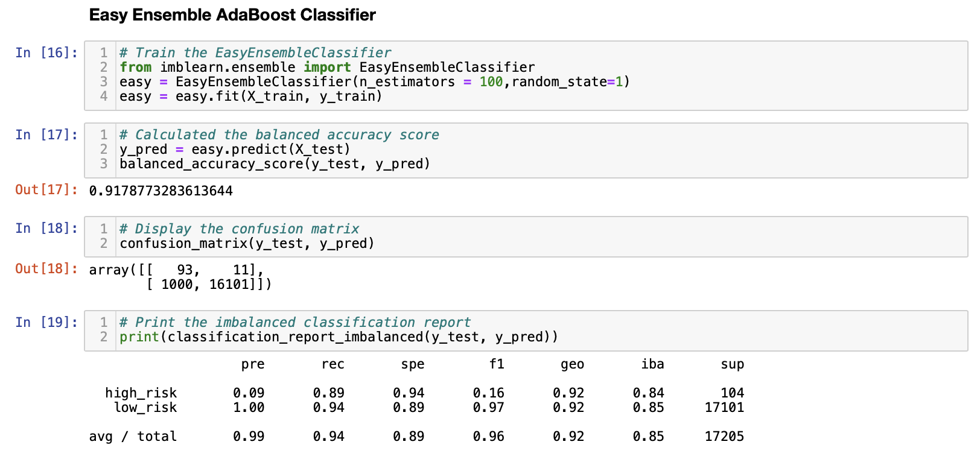The width and height of the screenshot is (980, 462).
Task: Click the y_pred = easy.predict(X_test) line
Action: [235, 149]
